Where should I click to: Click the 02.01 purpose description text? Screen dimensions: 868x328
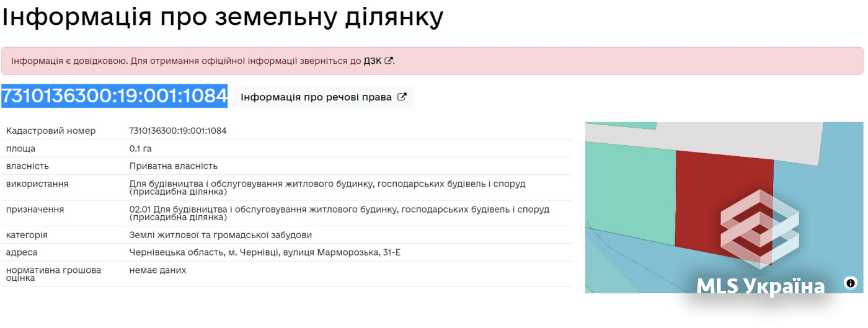pyautogui.click(x=339, y=213)
